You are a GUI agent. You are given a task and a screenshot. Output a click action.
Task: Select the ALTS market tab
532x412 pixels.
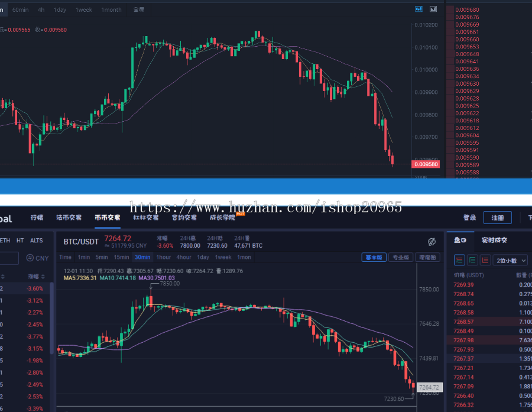(37, 240)
